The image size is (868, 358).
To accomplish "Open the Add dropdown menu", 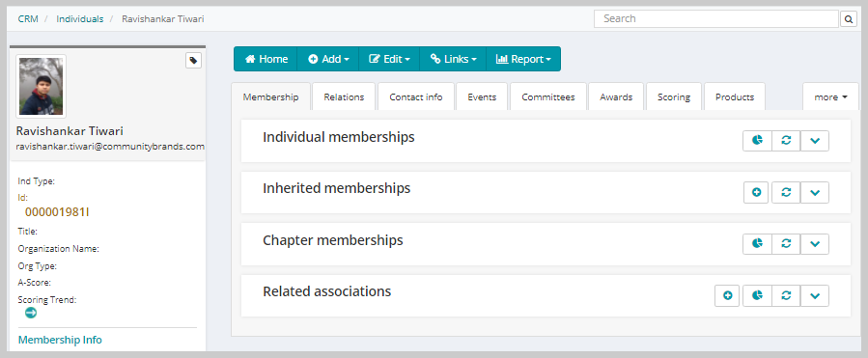I will tap(328, 59).
